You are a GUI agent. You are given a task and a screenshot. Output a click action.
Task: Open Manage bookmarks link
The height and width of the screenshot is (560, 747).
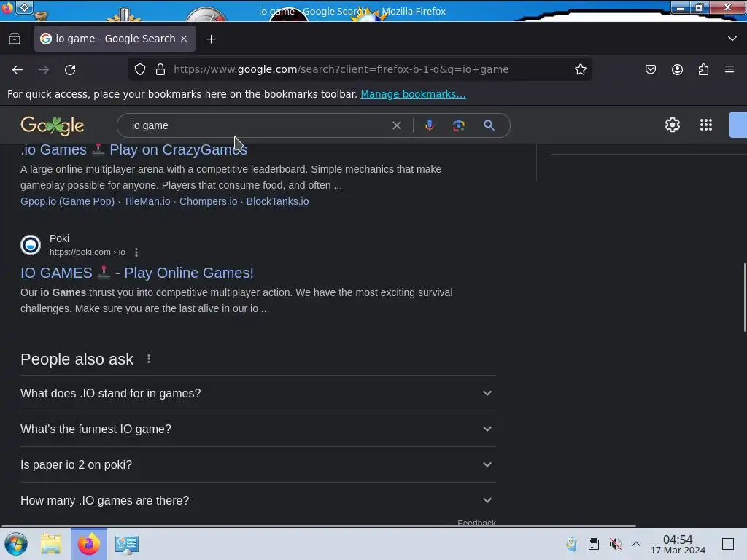click(413, 94)
